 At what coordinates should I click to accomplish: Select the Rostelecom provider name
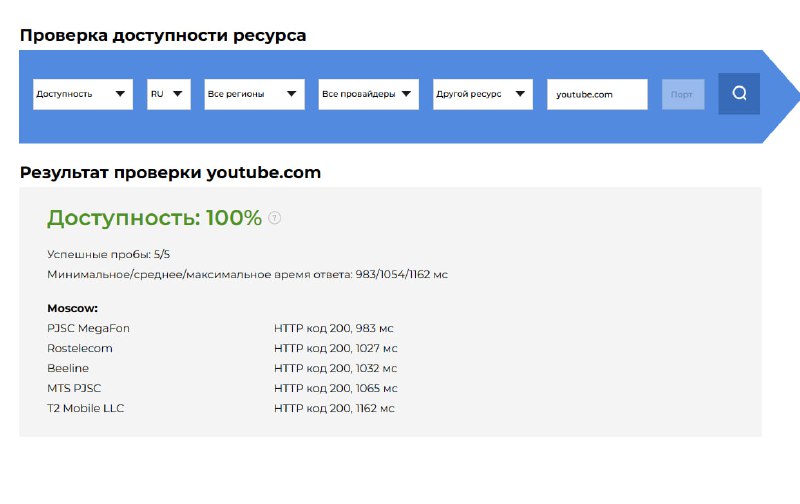[x=80, y=348]
